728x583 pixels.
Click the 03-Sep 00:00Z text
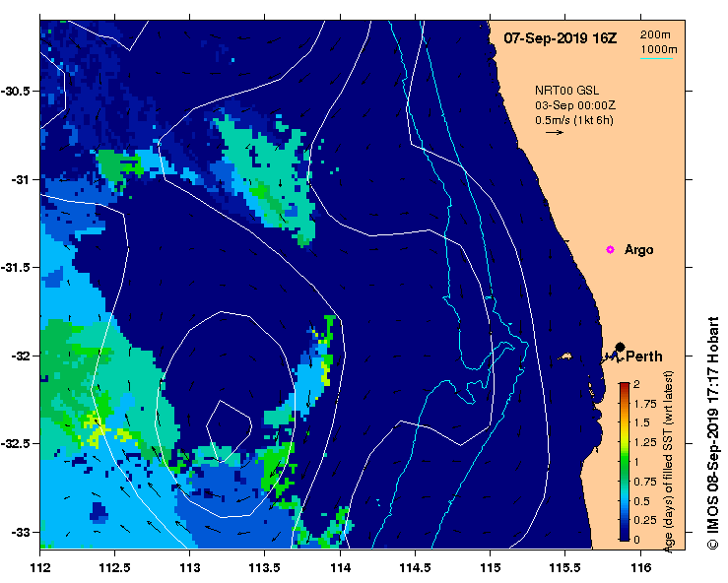pos(575,105)
